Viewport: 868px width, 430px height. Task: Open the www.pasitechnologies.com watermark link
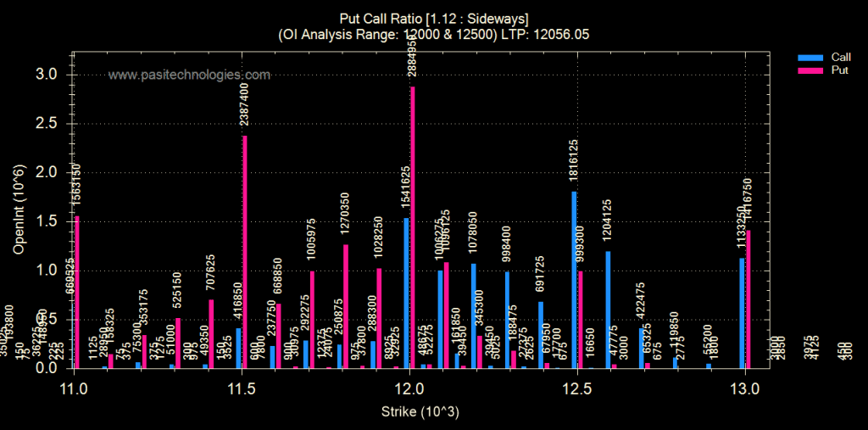pos(189,75)
